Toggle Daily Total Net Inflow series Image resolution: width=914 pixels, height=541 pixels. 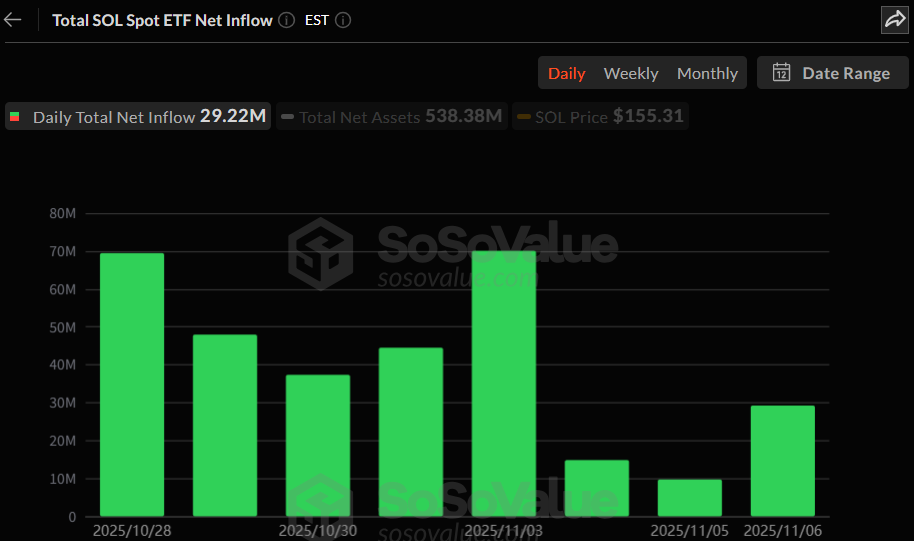138,116
